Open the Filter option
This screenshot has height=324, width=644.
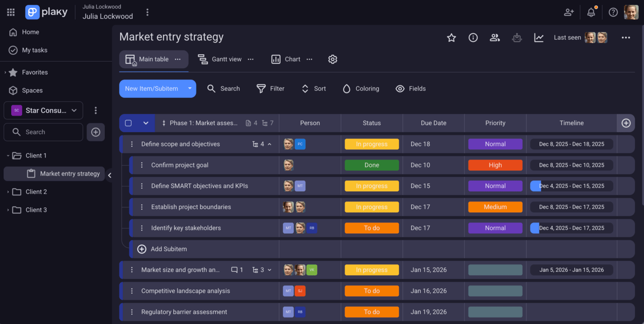point(270,89)
